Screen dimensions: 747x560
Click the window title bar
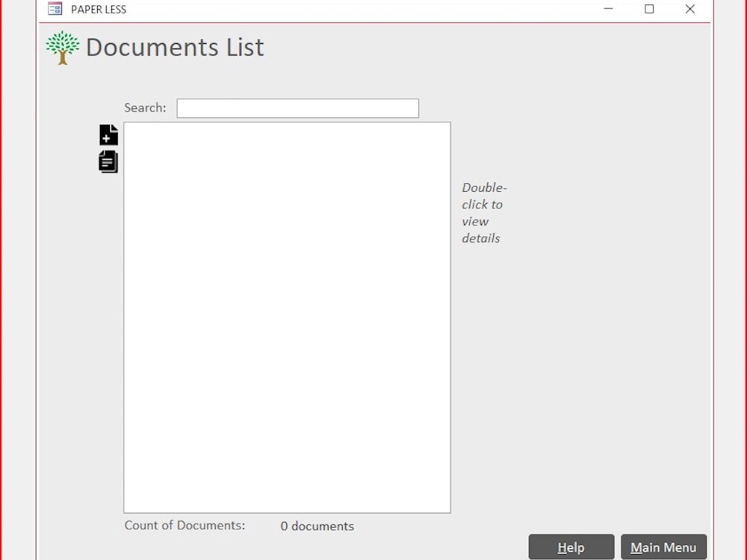336,9
